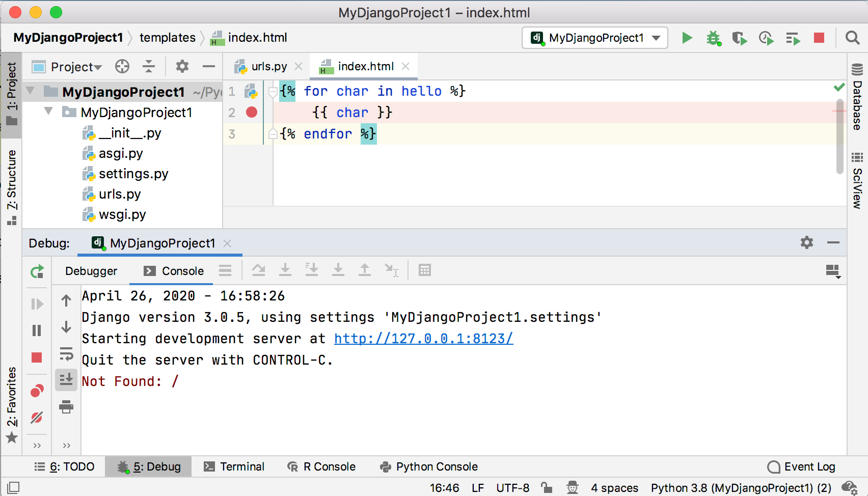Stop the running Django debug session

coord(37,357)
